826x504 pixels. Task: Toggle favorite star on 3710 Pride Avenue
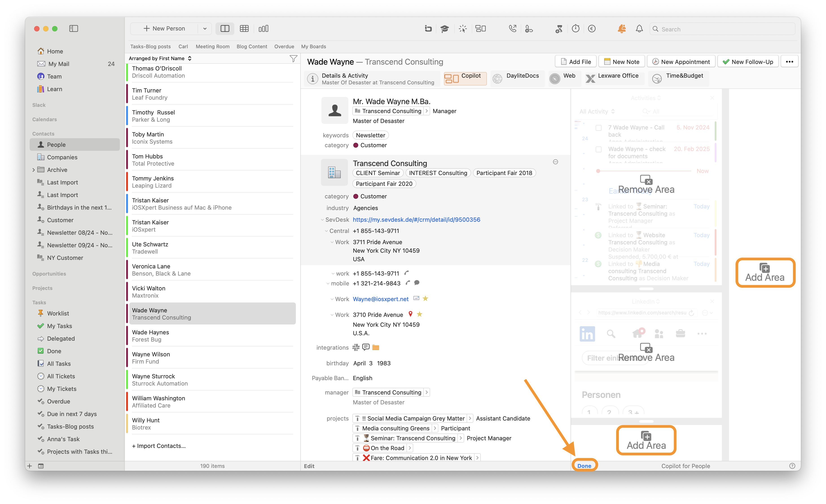pyautogui.click(x=419, y=314)
